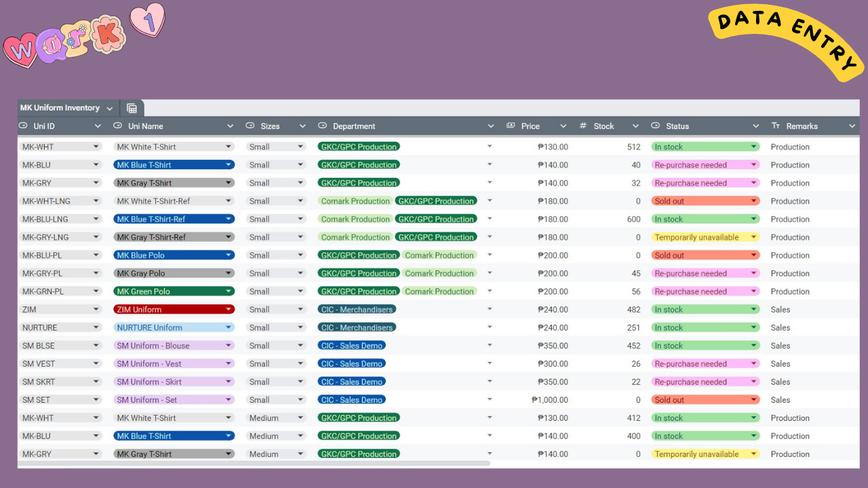Select CIC - Merchandisers chip in NURTURE row
Screen dimensions: 868x488
(x=357, y=327)
